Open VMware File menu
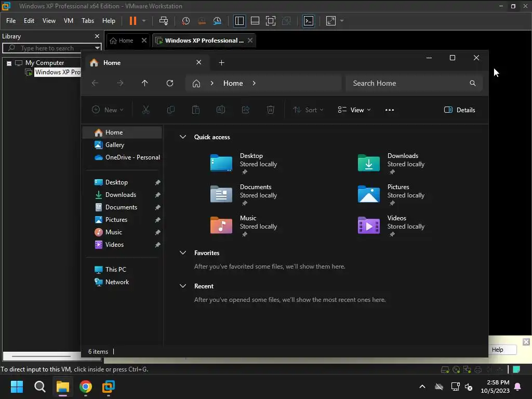Viewport: 532px width, 399px height. (x=11, y=21)
